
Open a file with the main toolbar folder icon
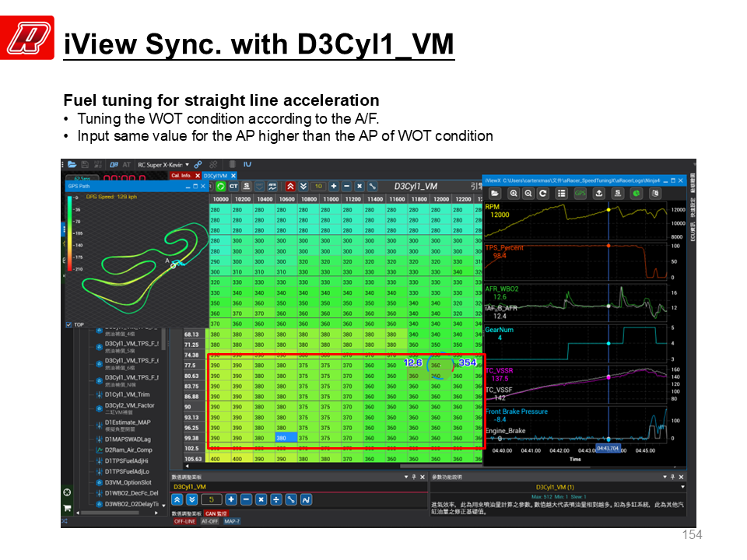pyautogui.click(x=72, y=165)
